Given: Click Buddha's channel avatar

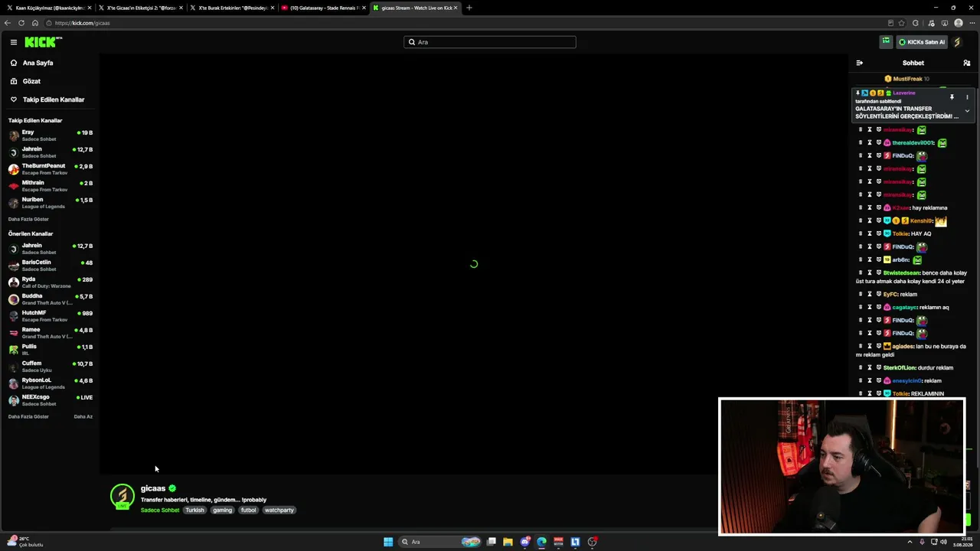Looking at the screenshot, I should [x=14, y=299].
